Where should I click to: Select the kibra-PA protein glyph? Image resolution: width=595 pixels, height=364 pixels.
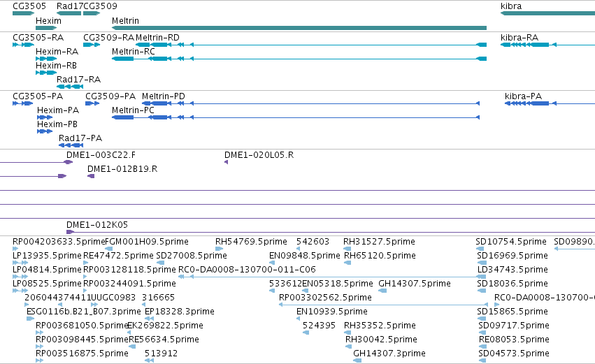pyautogui.click(x=550, y=103)
